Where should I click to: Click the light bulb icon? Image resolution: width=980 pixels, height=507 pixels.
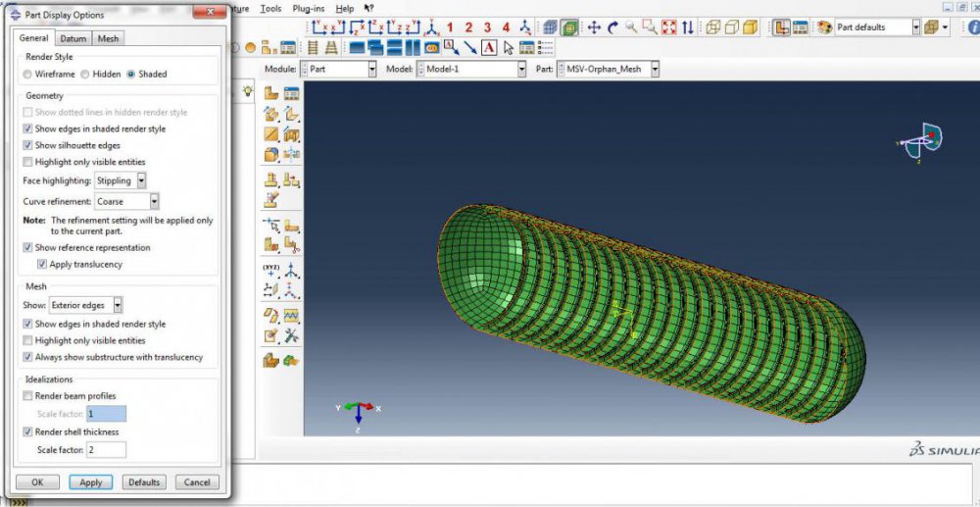point(249,91)
